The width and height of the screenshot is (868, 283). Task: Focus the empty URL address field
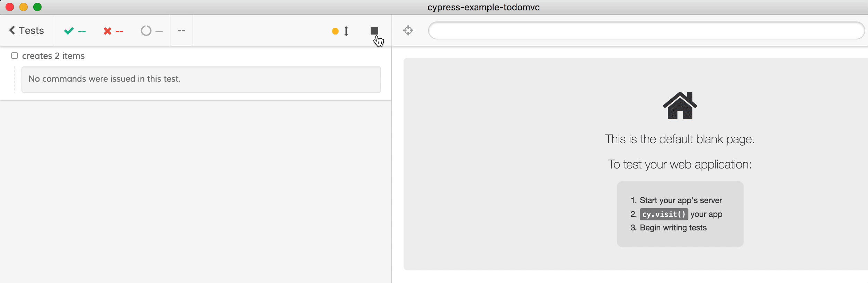point(646,30)
